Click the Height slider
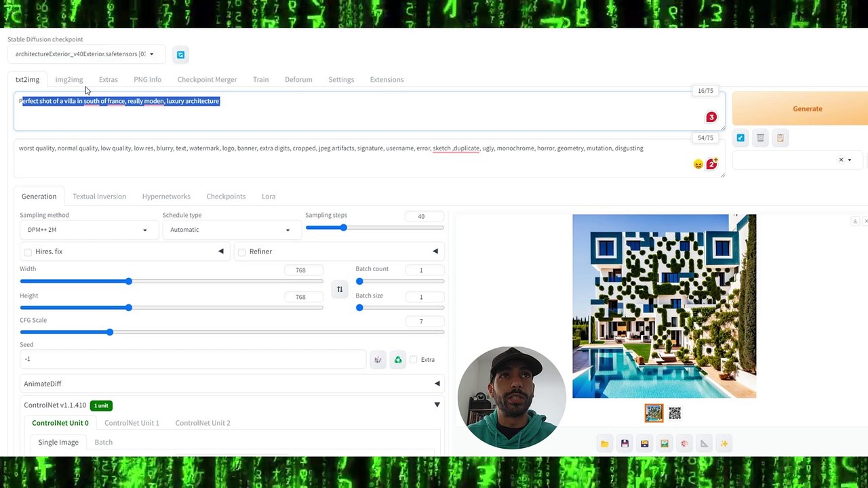 [x=172, y=308]
